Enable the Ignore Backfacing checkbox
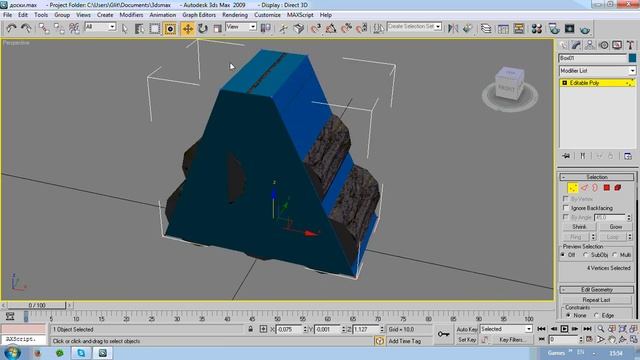Image resolution: width=640 pixels, height=360 pixels. [566, 208]
